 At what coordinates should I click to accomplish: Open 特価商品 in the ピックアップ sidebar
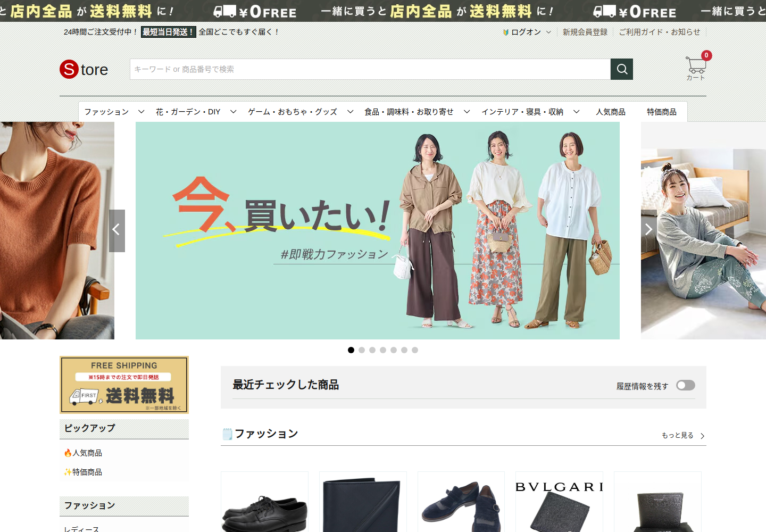pos(87,472)
